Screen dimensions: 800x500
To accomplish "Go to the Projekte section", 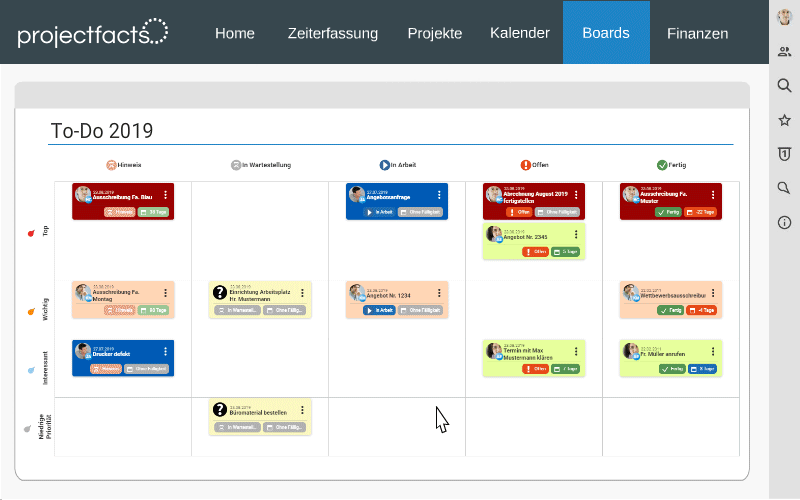I will click(x=435, y=33).
